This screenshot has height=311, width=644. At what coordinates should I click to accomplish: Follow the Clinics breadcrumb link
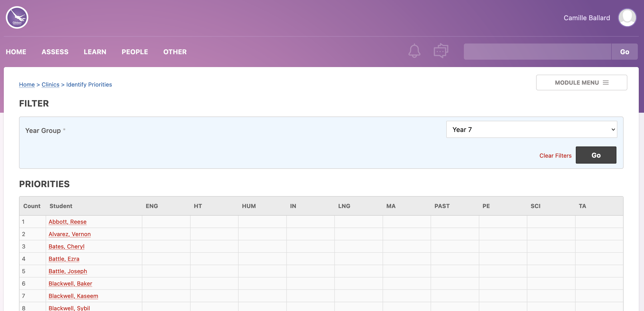51,85
